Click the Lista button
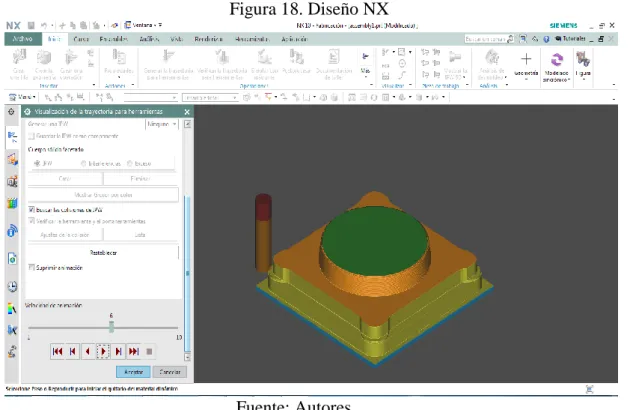Viewport: 630px width, 410px height. (140, 235)
